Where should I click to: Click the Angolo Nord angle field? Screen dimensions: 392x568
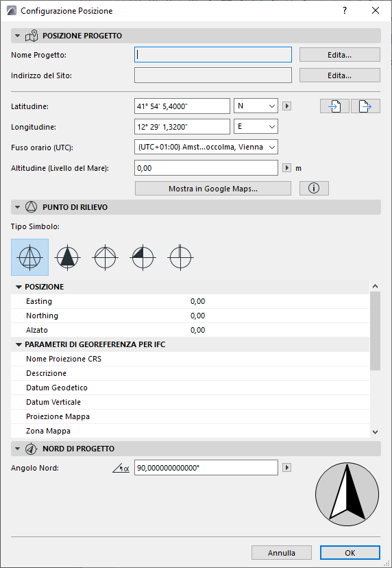click(x=206, y=468)
